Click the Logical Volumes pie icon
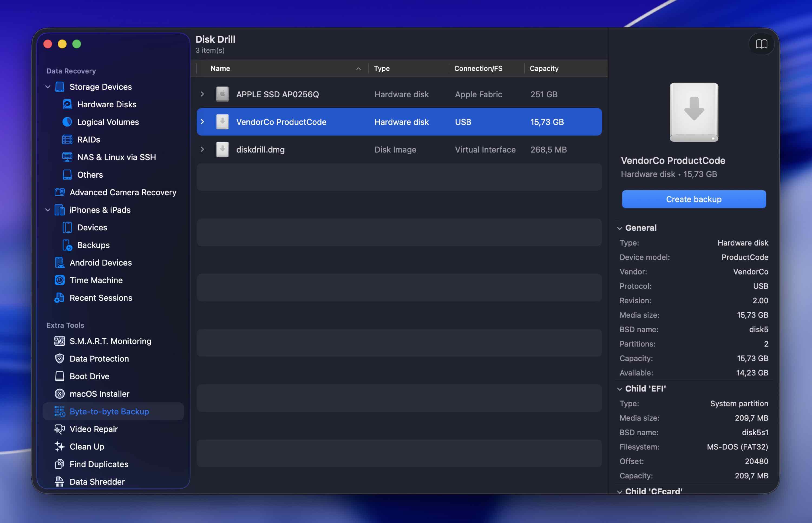The image size is (812, 523). pos(67,122)
